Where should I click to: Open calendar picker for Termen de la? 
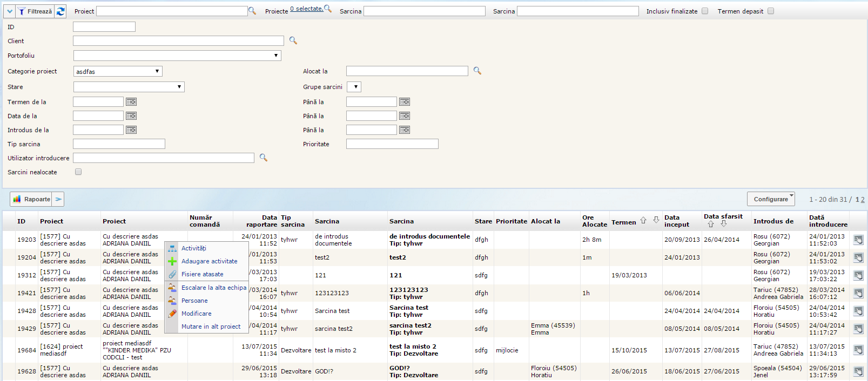131,102
